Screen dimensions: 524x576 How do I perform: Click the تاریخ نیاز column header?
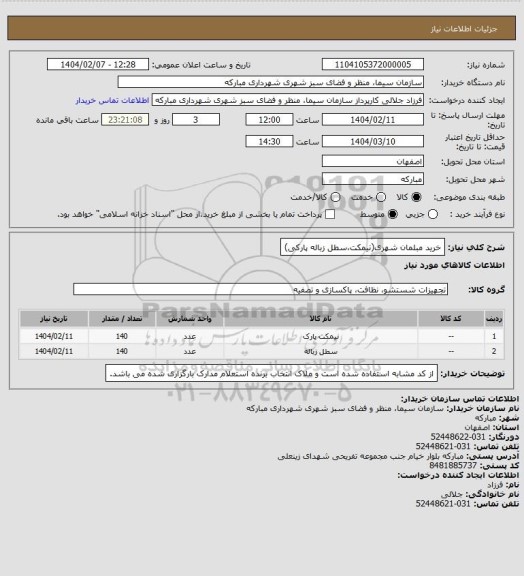pyautogui.click(x=54, y=319)
